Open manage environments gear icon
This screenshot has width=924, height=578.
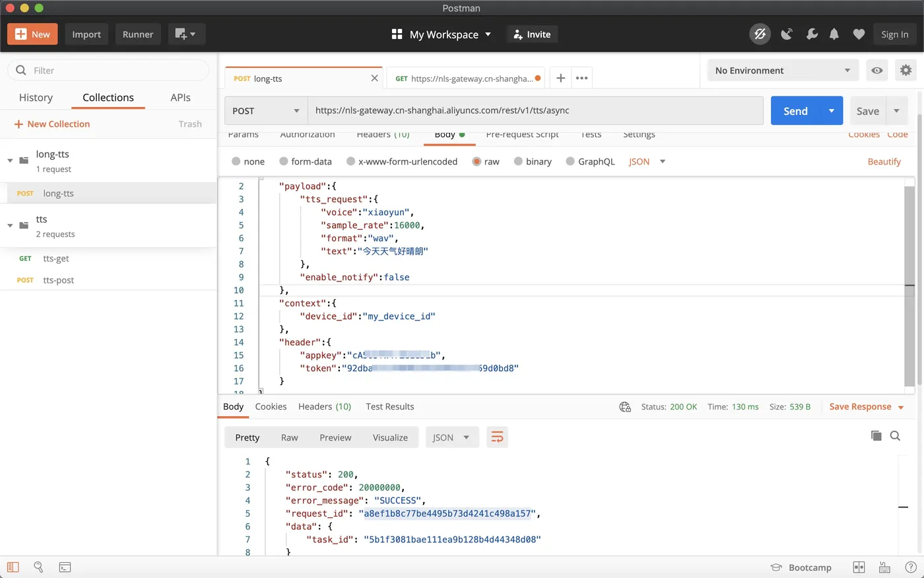pos(906,71)
